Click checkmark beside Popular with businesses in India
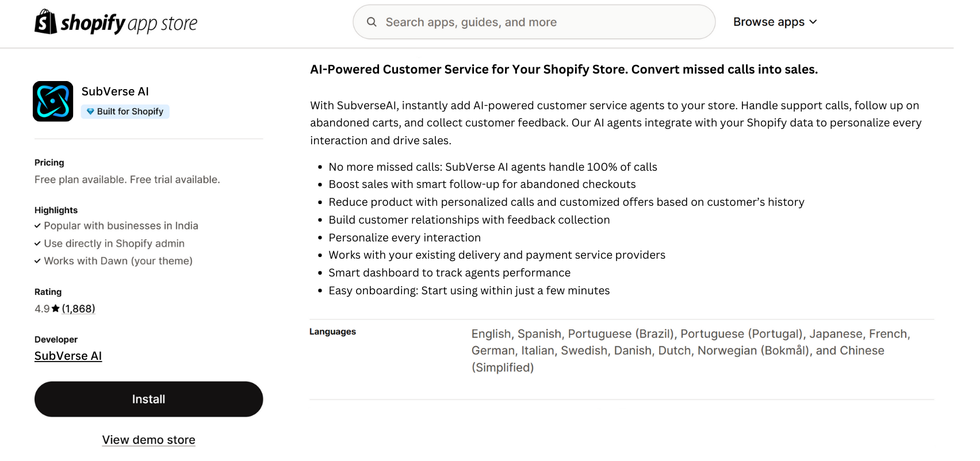Viewport: 980px width, 461px height. [37, 226]
